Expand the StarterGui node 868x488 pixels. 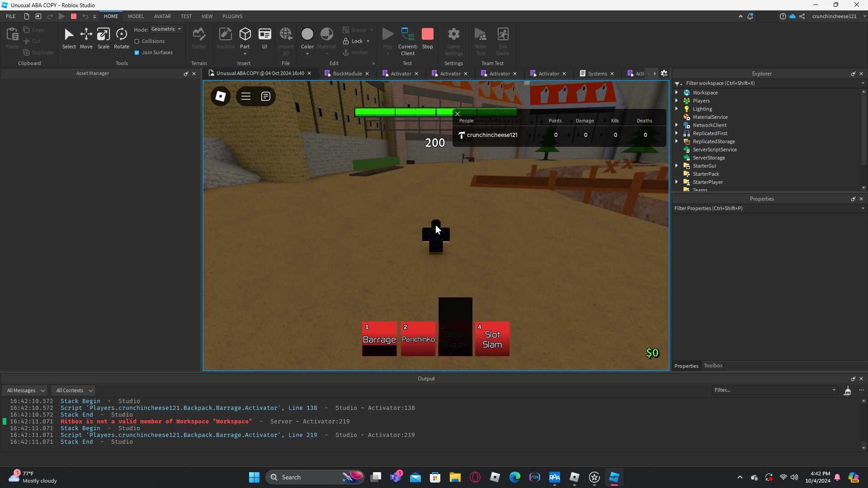[x=677, y=166]
